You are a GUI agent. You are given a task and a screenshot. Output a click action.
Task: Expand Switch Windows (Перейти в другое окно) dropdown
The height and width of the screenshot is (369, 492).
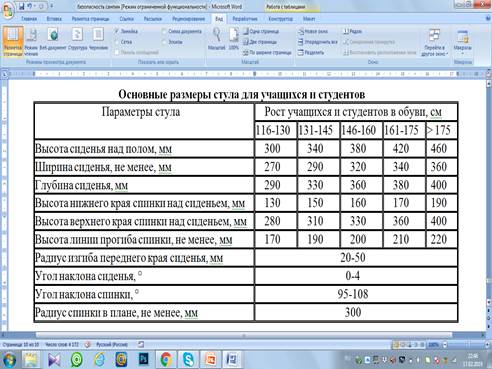tap(434, 43)
